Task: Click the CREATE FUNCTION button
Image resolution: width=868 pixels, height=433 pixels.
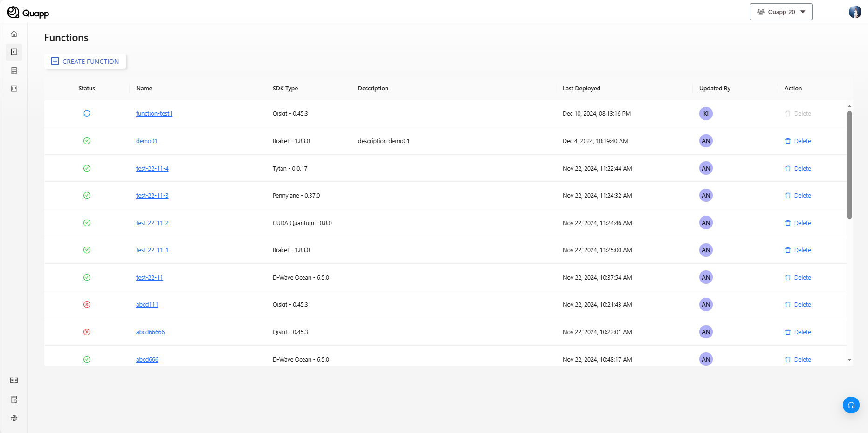Action: coord(85,62)
